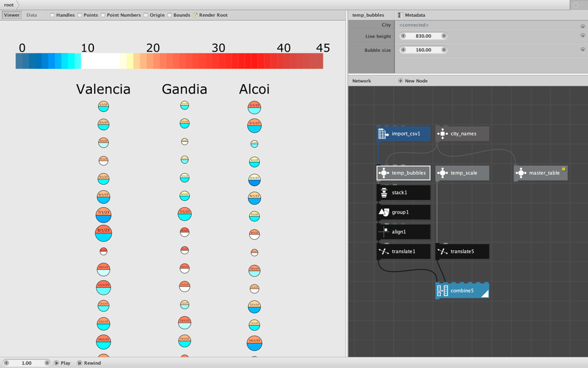
Task: Click the Alcoi column heading
Action: point(254,89)
